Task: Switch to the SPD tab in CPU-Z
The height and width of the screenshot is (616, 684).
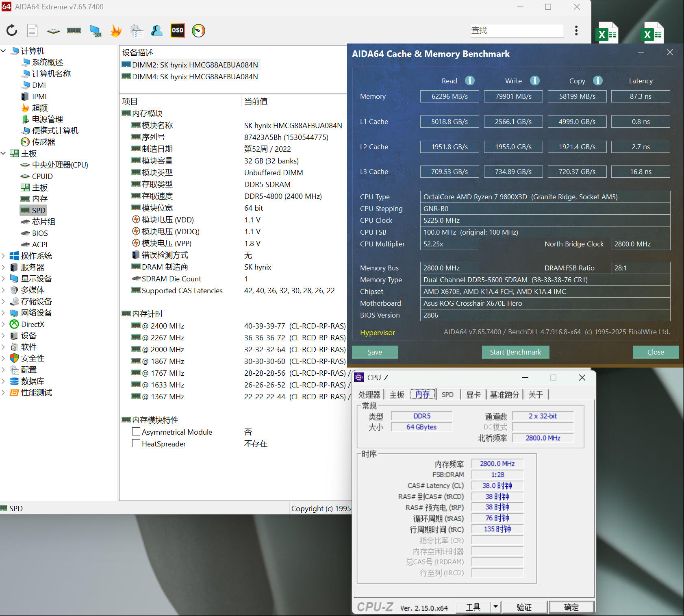Action: 447,394
